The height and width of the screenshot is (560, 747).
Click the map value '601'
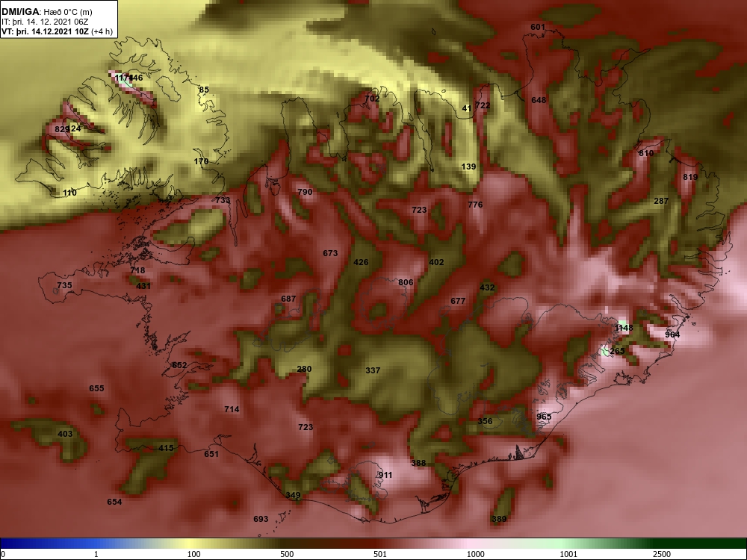538,27
